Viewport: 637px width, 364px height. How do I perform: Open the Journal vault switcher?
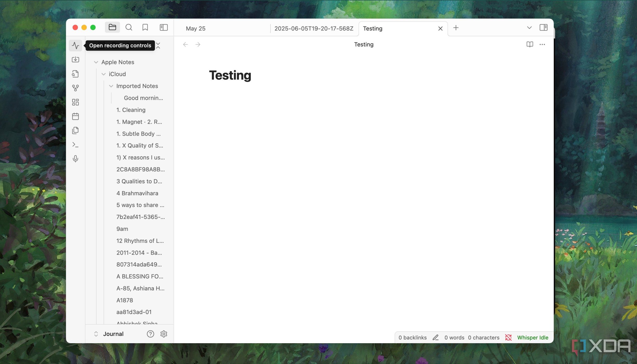(x=109, y=334)
